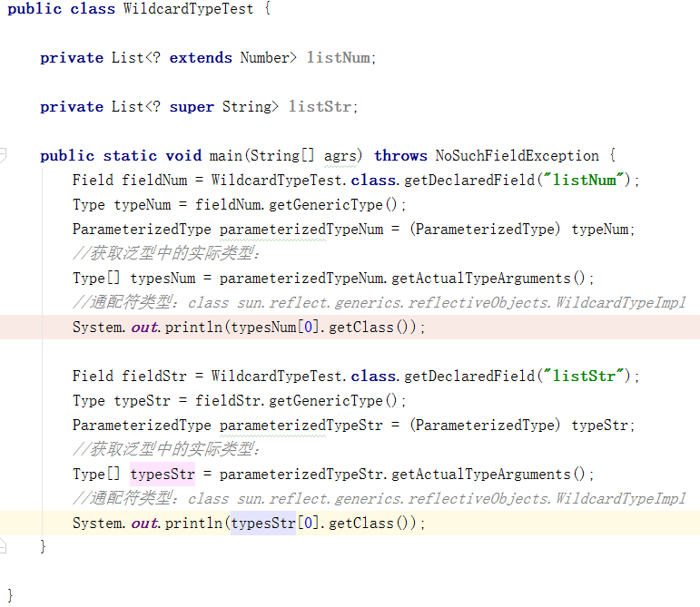Select the listNum field name in its declaration
700x607 pixels.
click(x=338, y=58)
